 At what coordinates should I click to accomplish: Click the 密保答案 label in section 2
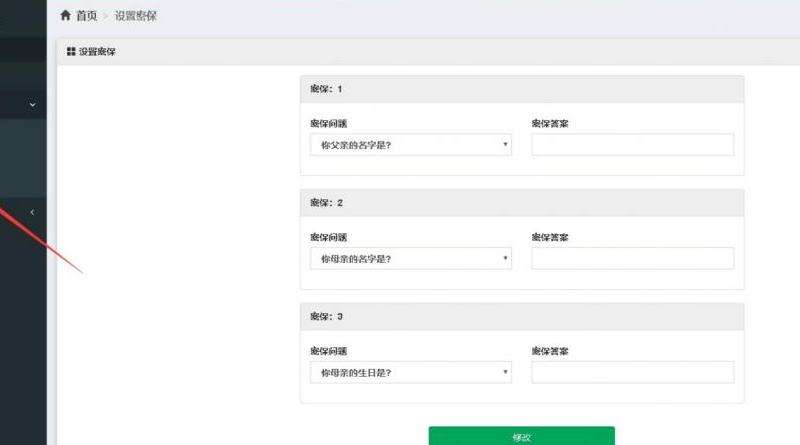550,237
